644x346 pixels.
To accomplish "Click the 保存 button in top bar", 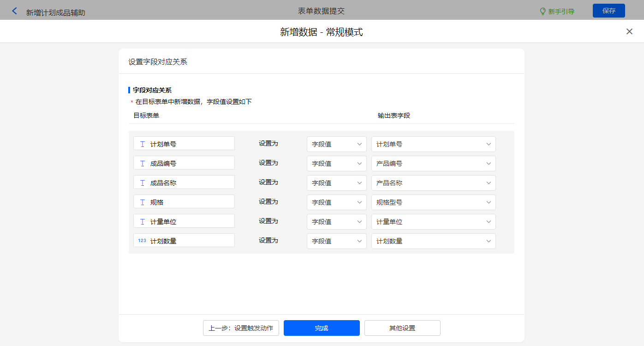I will [608, 11].
